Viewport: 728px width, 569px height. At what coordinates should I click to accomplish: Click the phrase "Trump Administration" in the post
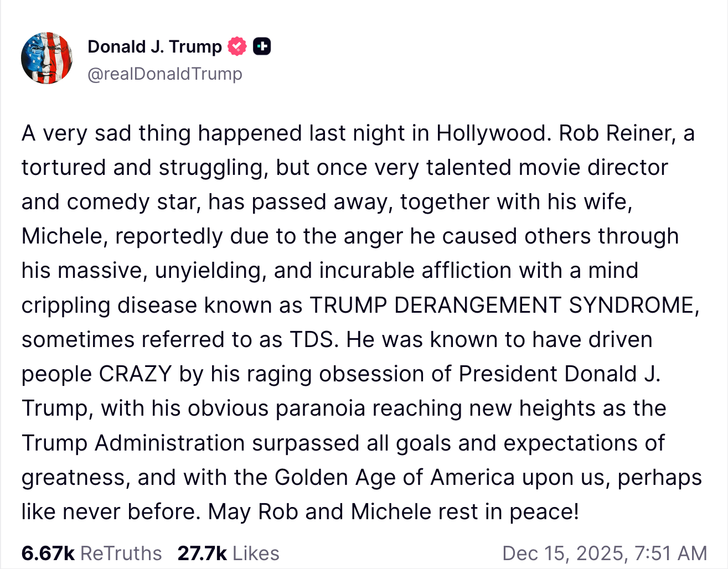(x=133, y=443)
